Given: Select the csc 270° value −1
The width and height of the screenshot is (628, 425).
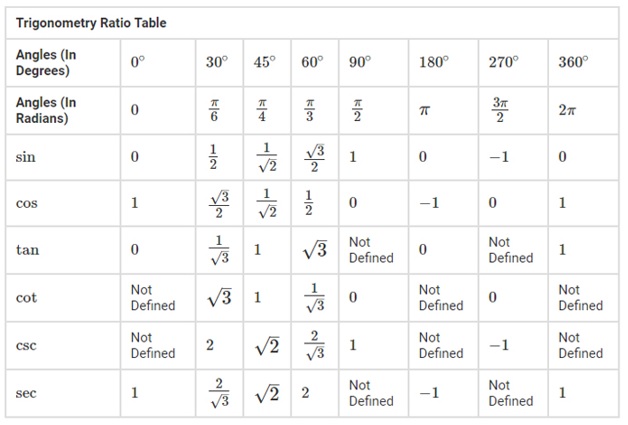Looking at the screenshot, I should click(499, 345).
